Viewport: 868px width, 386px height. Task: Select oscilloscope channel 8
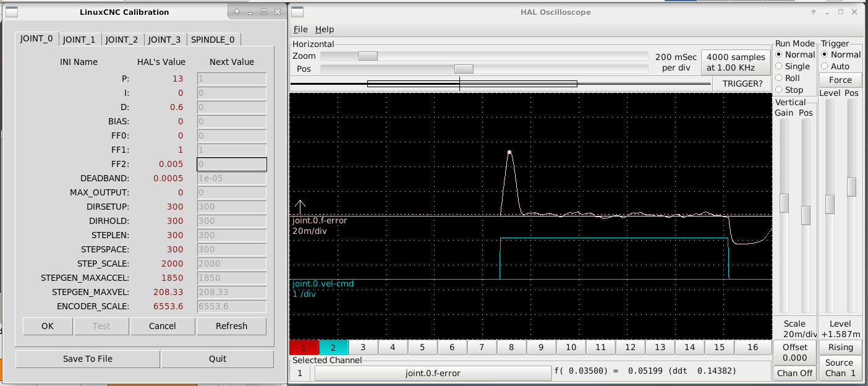point(511,347)
